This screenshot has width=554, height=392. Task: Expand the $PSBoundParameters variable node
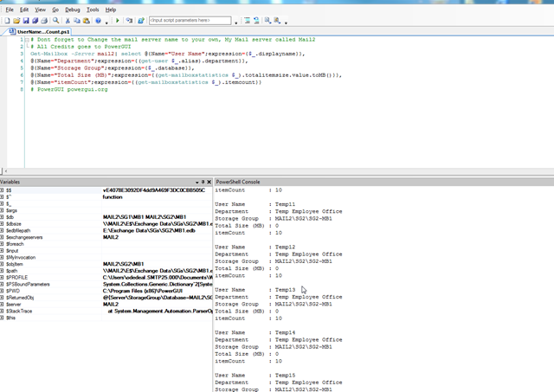coord(2,285)
